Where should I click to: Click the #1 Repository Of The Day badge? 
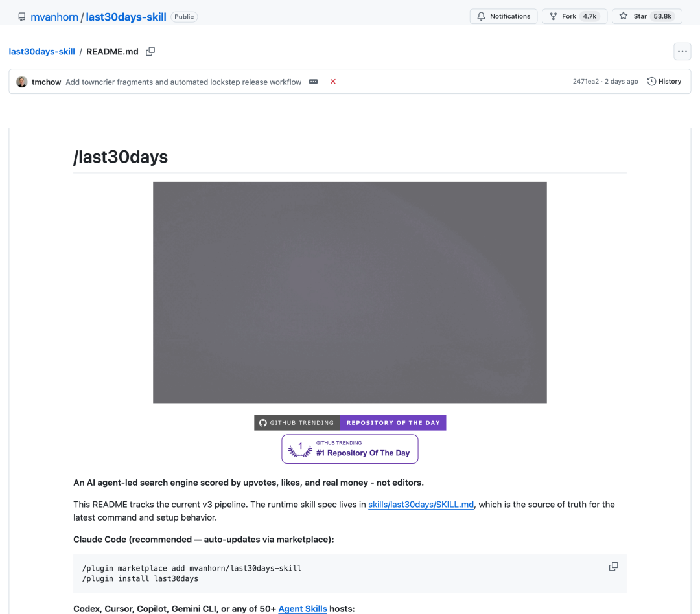pos(350,449)
